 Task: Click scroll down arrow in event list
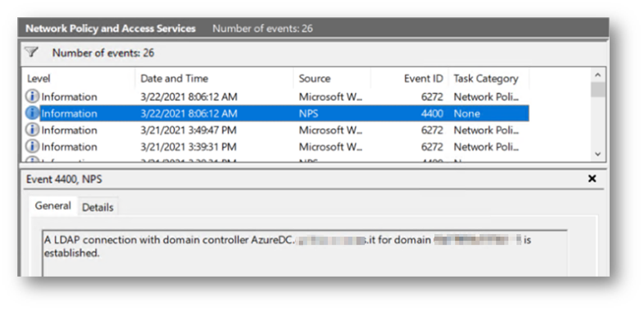point(597,153)
